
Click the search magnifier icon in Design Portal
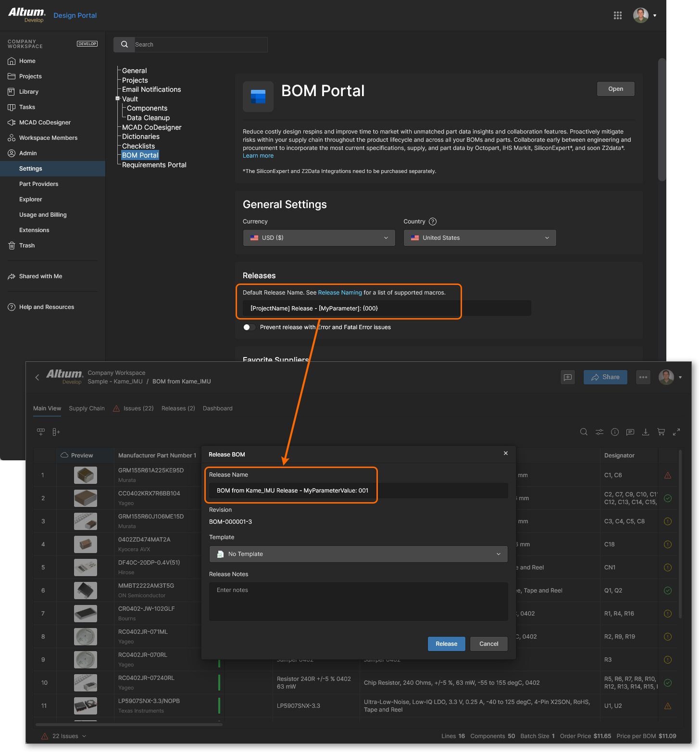tap(125, 44)
